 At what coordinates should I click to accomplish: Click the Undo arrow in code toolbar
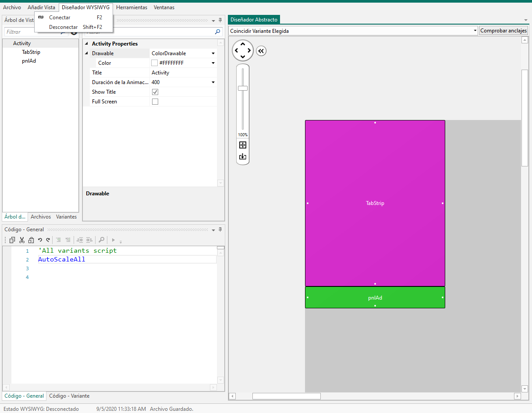tap(40, 240)
